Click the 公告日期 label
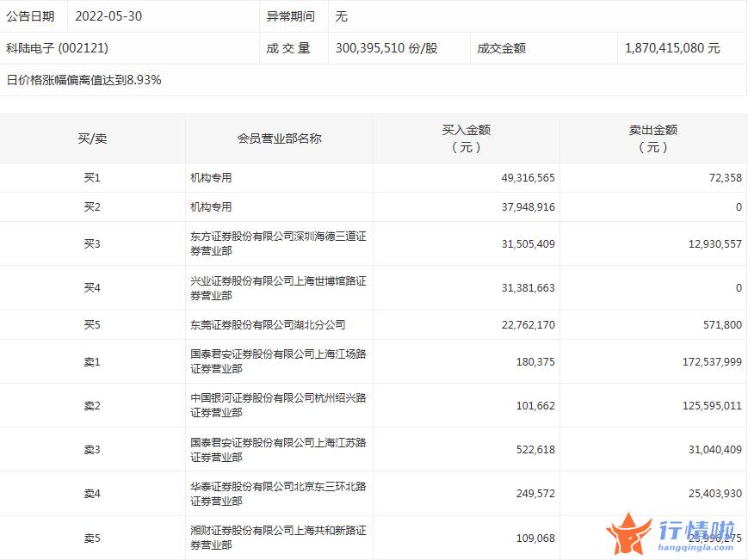This screenshot has height=560, width=748. click(x=30, y=16)
